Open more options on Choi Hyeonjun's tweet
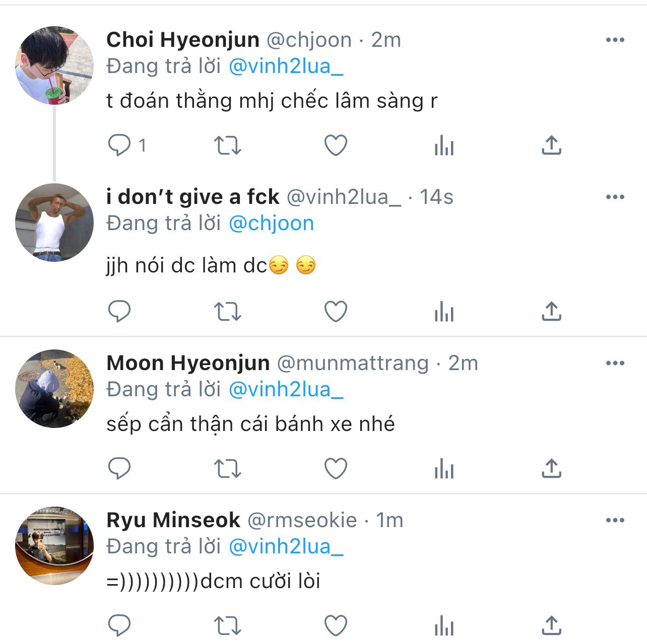647x644 pixels. (615, 40)
